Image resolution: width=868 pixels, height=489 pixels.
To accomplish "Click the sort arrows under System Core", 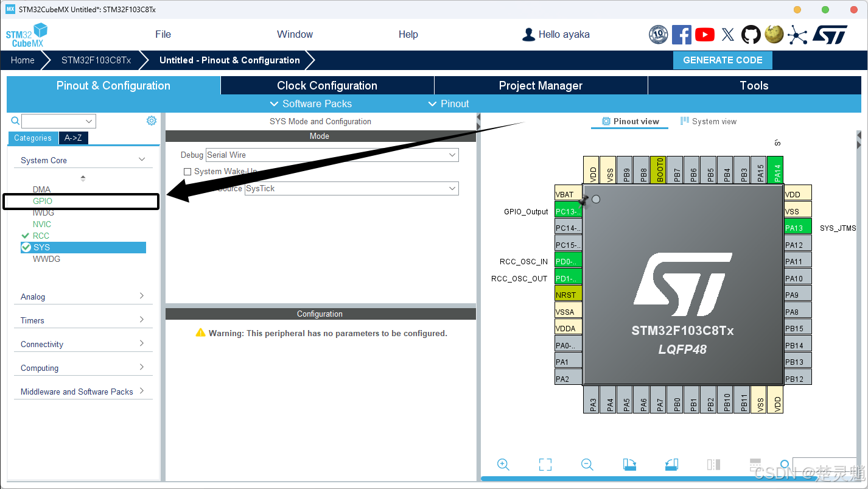I will point(83,178).
